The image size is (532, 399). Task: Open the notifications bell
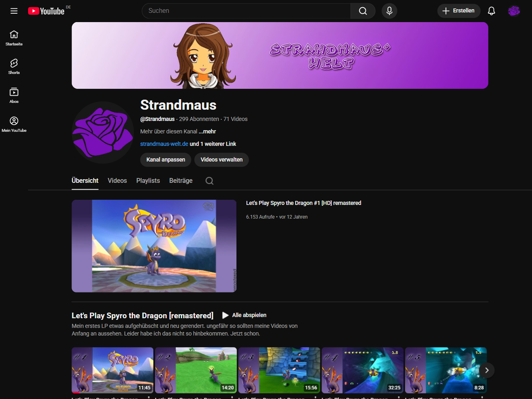click(491, 11)
